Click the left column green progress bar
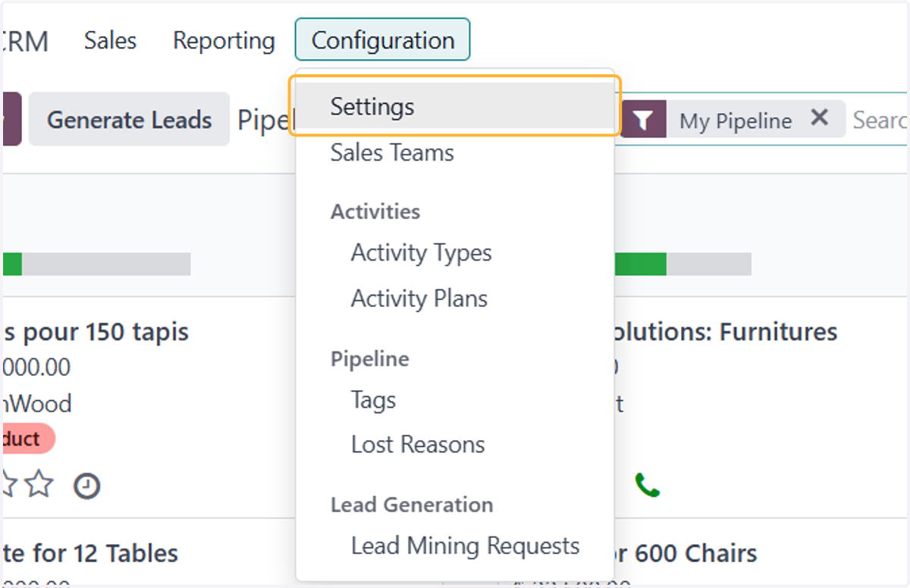Image resolution: width=910 pixels, height=588 pixels. (12, 264)
